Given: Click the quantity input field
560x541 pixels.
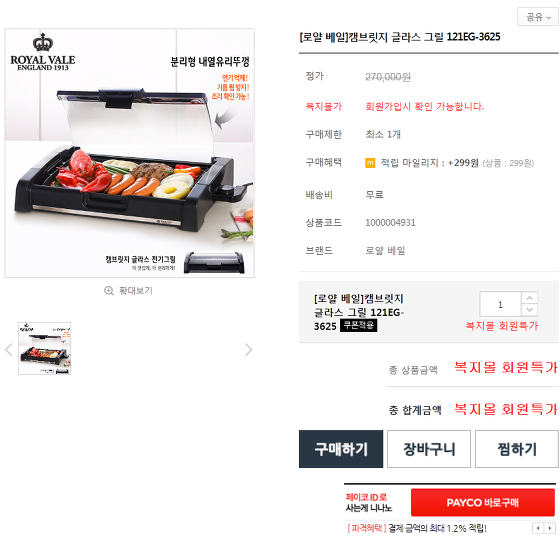Looking at the screenshot, I should [500, 304].
